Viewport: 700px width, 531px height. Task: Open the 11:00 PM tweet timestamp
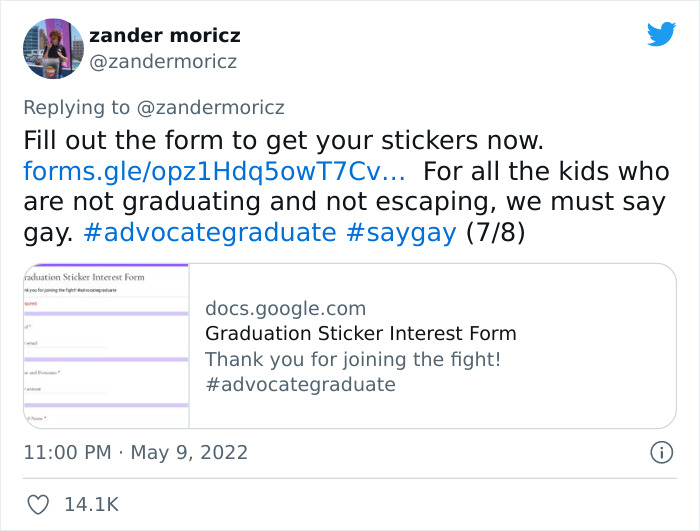pyautogui.click(x=66, y=452)
